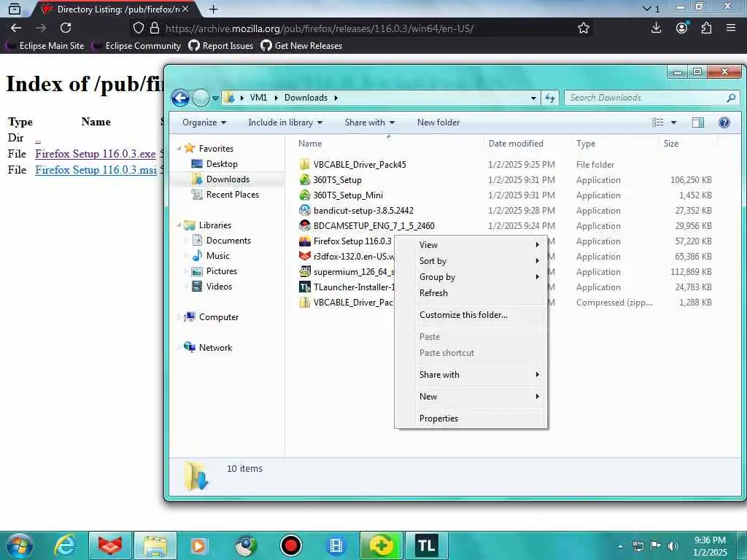Click the Search Downloads magnifier icon
The height and width of the screenshot is (560, 747).
tap(731, 98)
